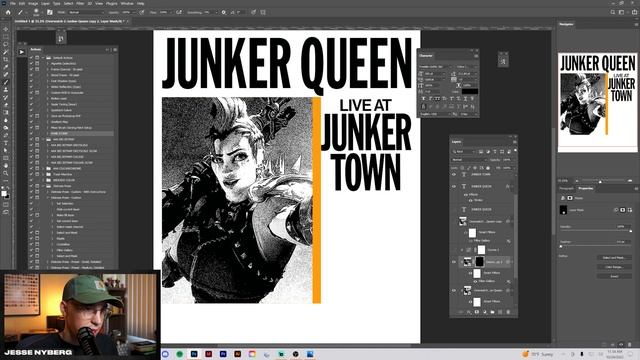Open Illustrator from the Windows taskbar
This screenshot has height=360, width=640.
point(238,354)
